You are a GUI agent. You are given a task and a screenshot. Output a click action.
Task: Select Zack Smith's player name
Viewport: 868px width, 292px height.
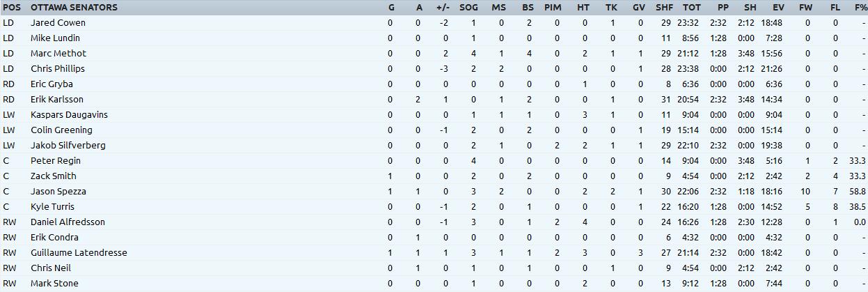pyautogui.click(x=54, y=176)
